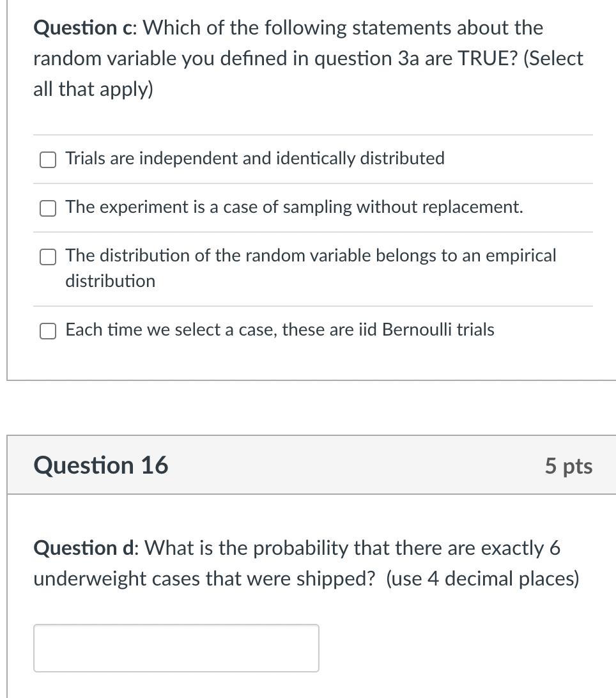This screenshot has height=698, width=616.
Task: Select the 'iid Bernoulli trials' checkbox
Action: pos(47,330)
